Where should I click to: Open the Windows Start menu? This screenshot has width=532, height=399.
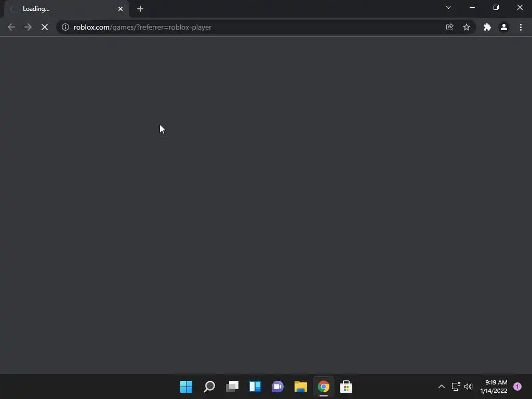click(187, 387)
